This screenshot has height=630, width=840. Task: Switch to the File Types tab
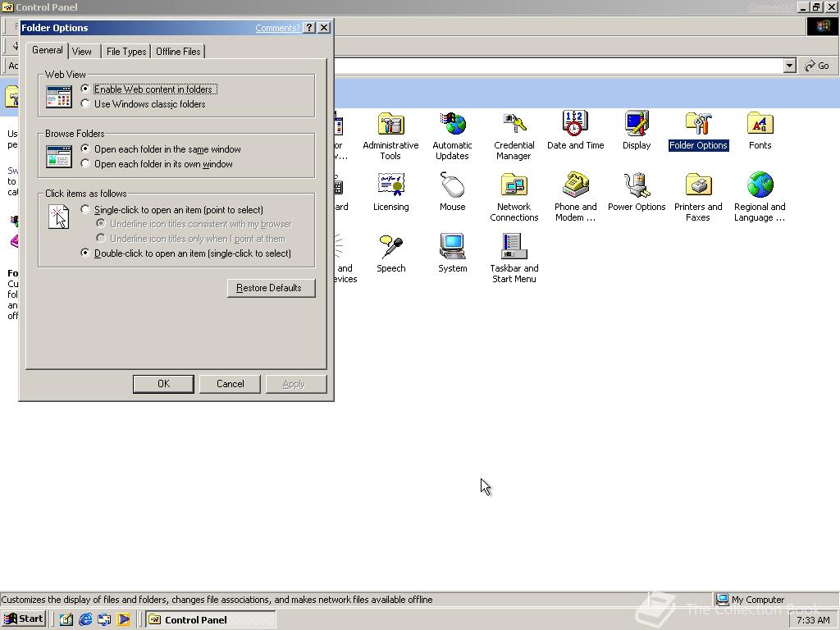(x=126, y=52)
